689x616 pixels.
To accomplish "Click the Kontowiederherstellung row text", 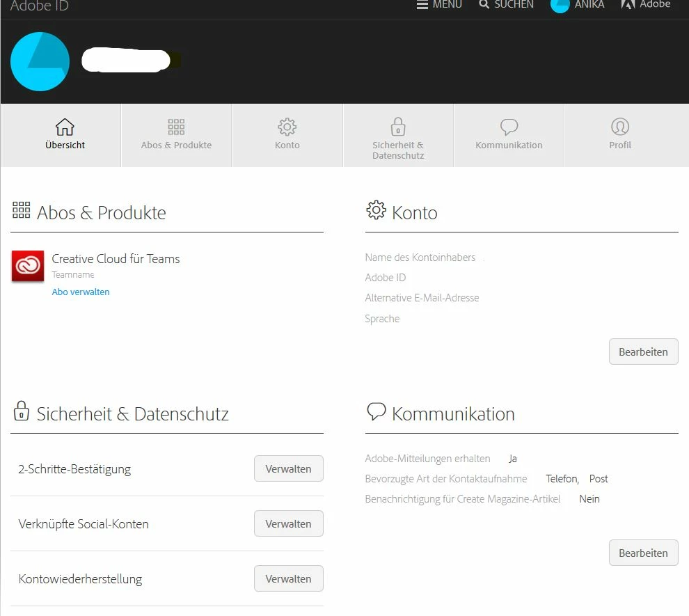I will coord(80,579).
